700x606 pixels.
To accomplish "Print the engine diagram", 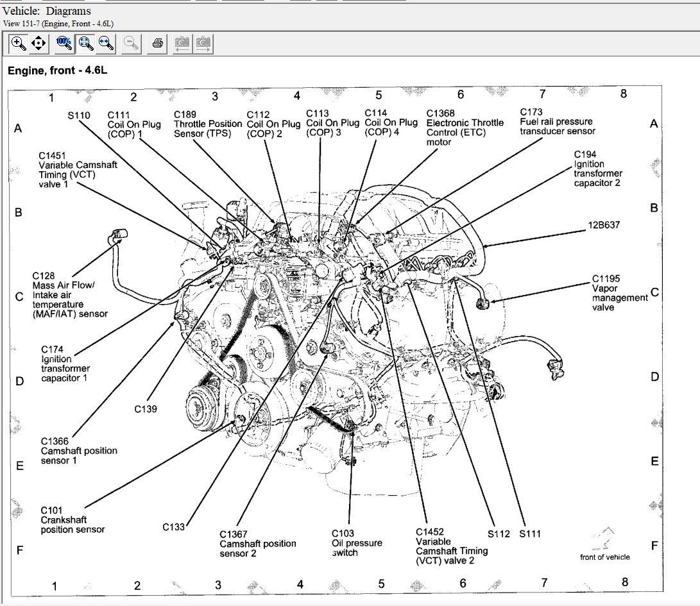I will point(157,44).
